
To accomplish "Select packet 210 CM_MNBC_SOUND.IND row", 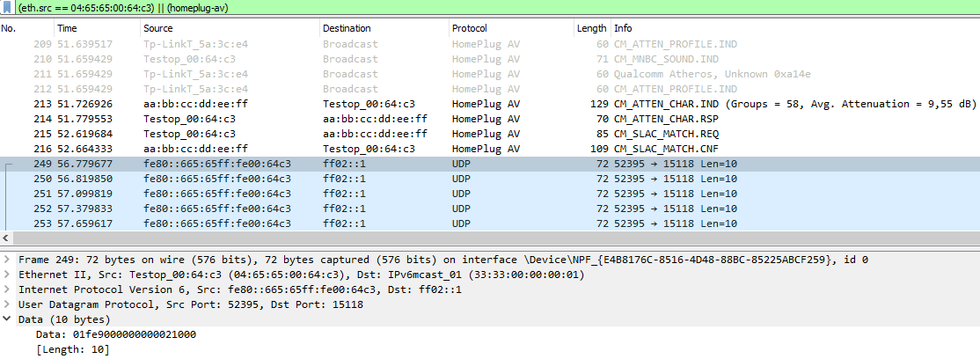I will pos(490,60).
